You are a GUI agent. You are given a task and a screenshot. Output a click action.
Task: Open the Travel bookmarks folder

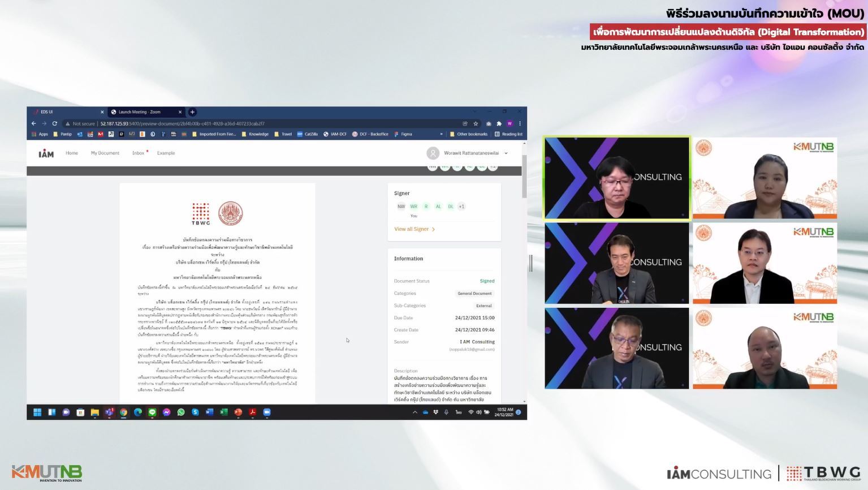click(283, 134)
